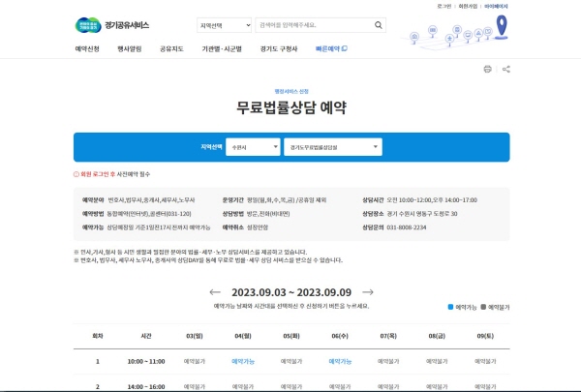Go to next week arrow
The width and height of the screenshot is (581, 392).
pyautogui.click(x=368, y=292)
